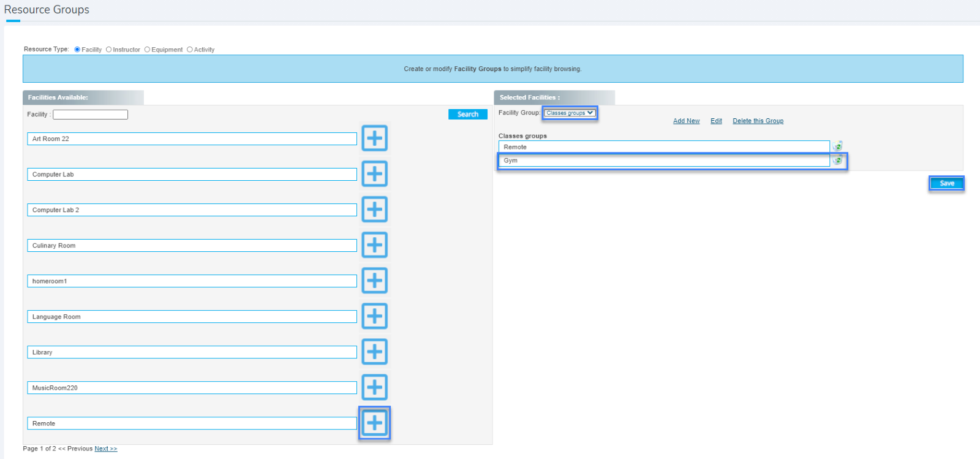Viewport: 980px width, 459px height.
Task: Select the Library entry
Action: (x=192, y=352)
